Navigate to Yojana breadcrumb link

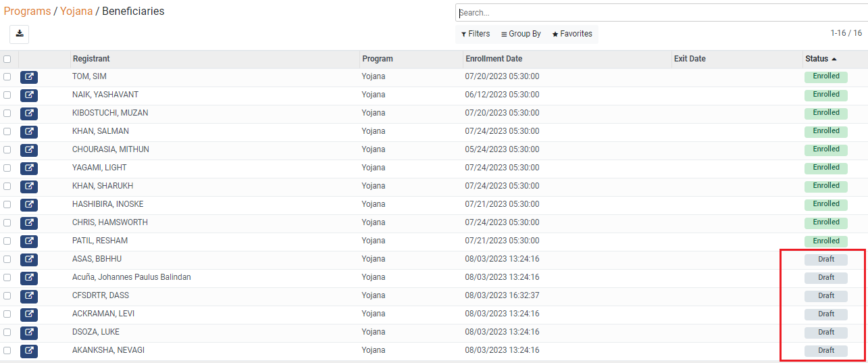76,11
